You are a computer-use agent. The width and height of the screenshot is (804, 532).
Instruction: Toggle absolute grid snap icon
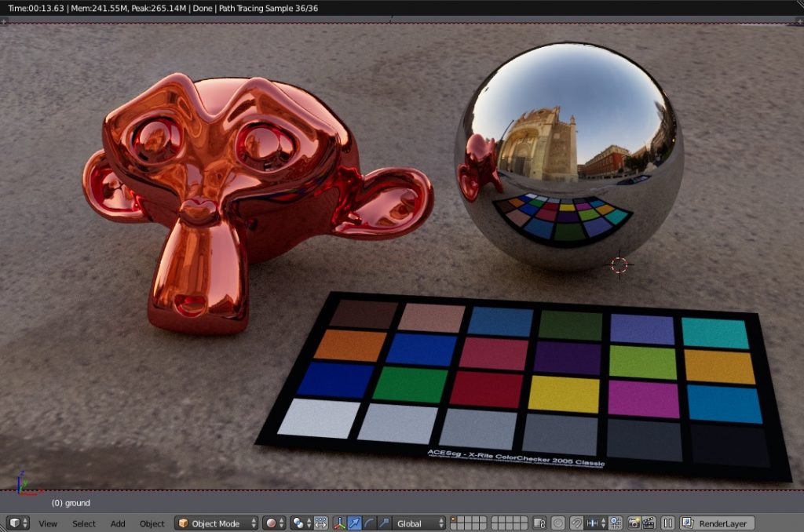tap(616, 523)
